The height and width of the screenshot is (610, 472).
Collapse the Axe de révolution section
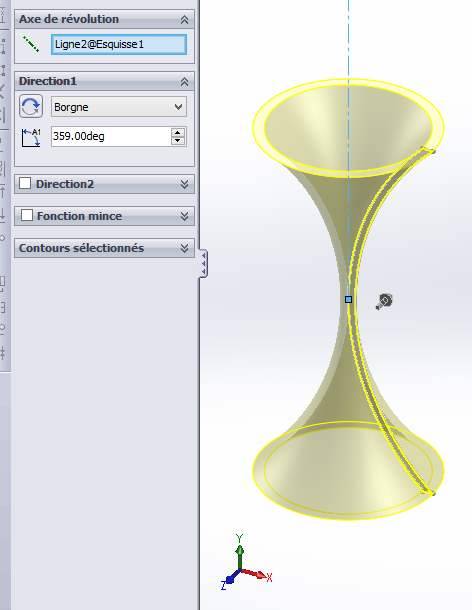(184, 19)
